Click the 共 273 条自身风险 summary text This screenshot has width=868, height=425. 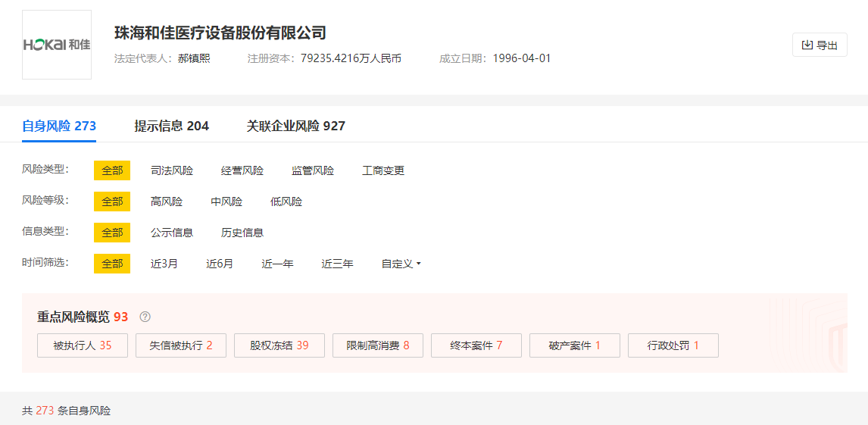tap(67, 411)
